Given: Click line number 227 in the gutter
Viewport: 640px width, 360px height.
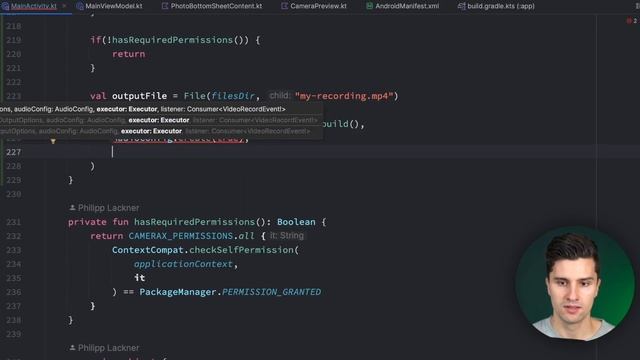Looking at the screenshot, I should tap(13, 152).
